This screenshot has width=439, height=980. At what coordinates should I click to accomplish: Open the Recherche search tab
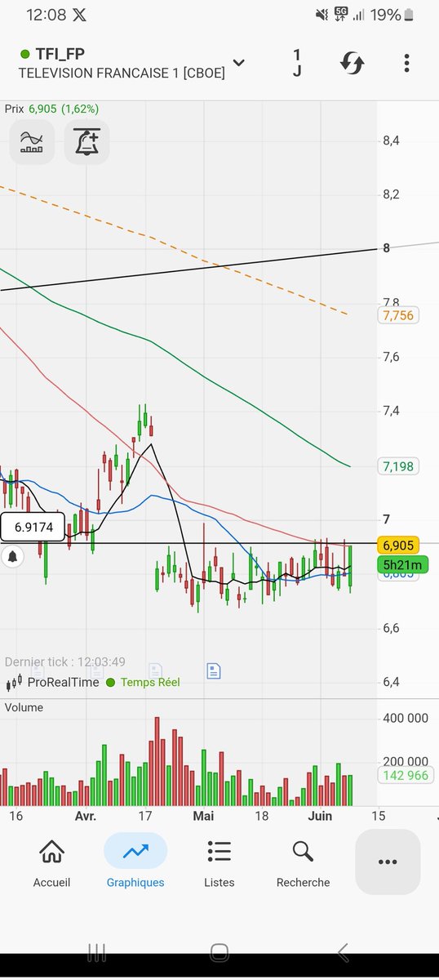(303, 864)
